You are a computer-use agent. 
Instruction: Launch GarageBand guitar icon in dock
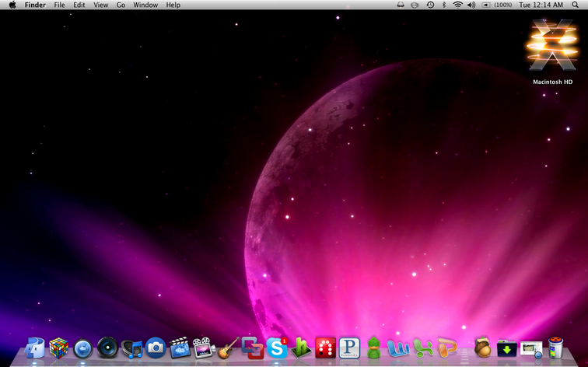tap(228, 348)
